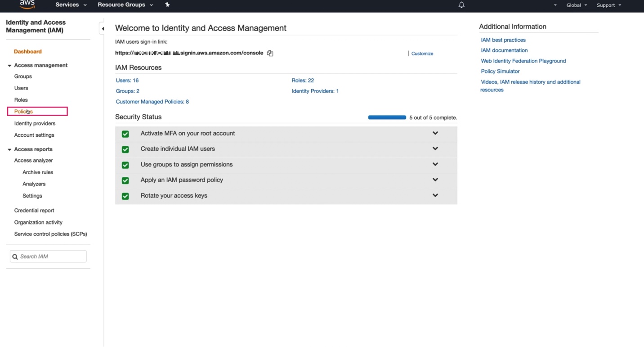644x347 pixels.
Task: Click the green check for Create individual IAM users
Action: coord(125,149)
